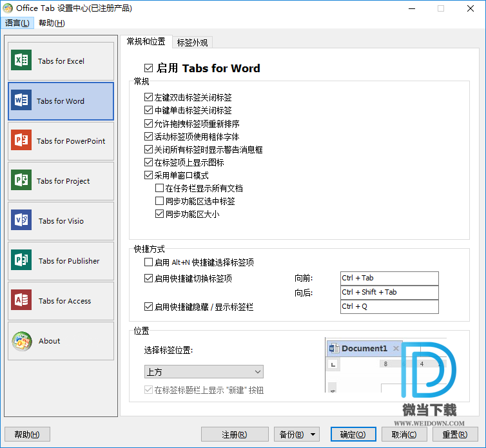Viewport: 486px width, 448px height.
Task: Click the 重置(R) button
Action: 455,434
